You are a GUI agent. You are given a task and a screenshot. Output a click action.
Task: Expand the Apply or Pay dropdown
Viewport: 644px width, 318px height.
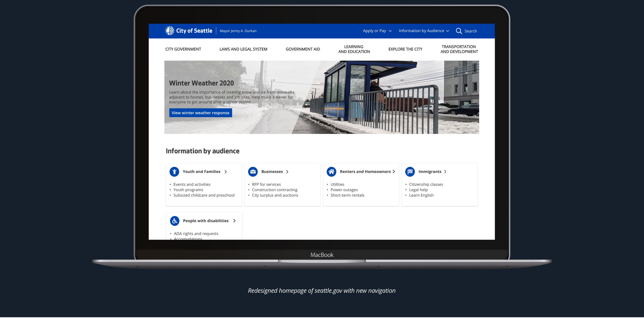[377, 31]
